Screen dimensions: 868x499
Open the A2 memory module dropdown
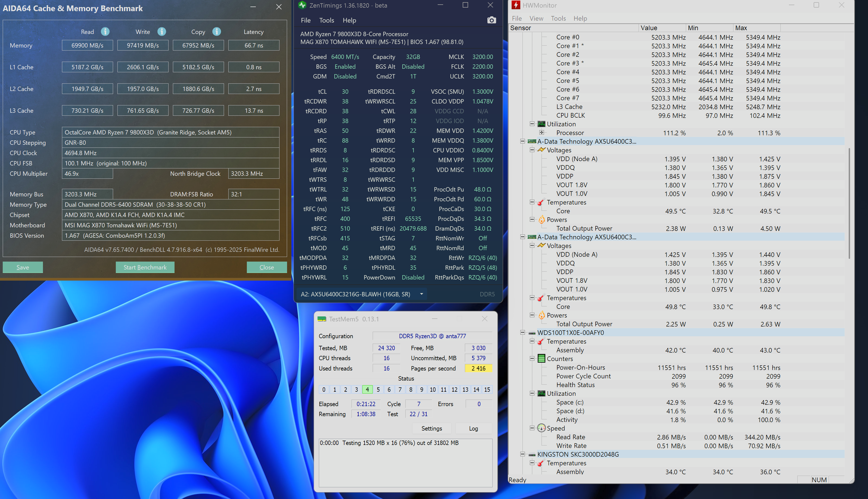[x=421, y=294]
